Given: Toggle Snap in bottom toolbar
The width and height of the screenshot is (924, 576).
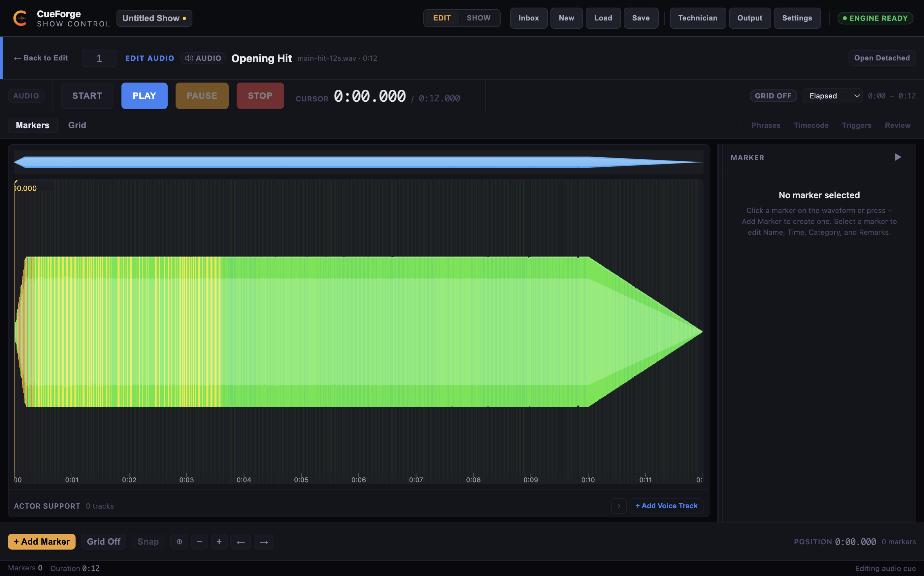Looking at the screenshot, I should point(148,541).
